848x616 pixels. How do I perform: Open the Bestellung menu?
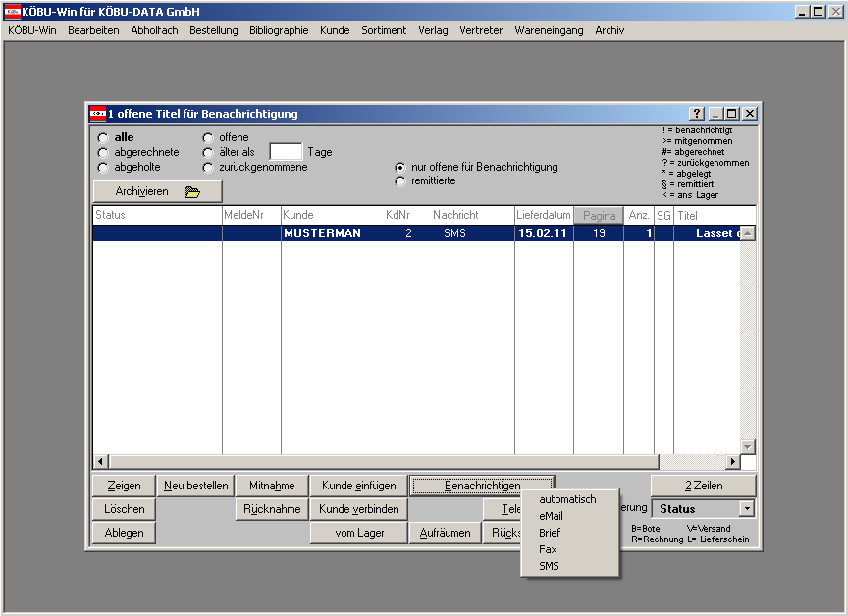pos(214,30)
